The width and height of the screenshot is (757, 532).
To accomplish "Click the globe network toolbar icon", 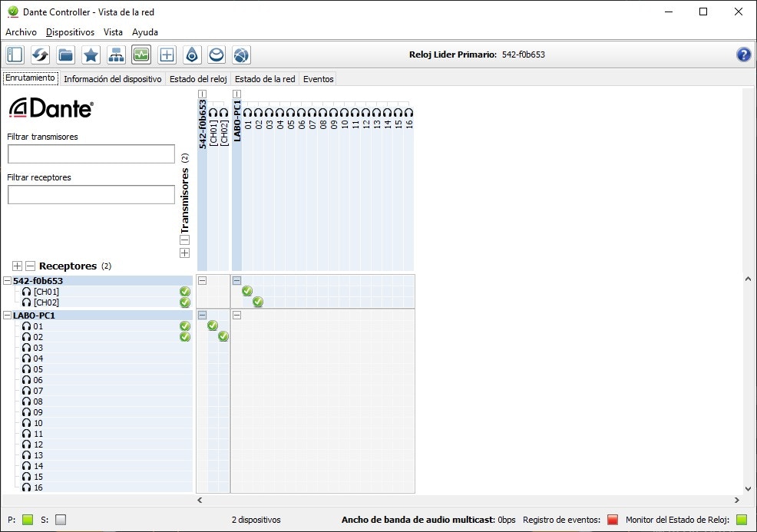I will click(241, 55).
